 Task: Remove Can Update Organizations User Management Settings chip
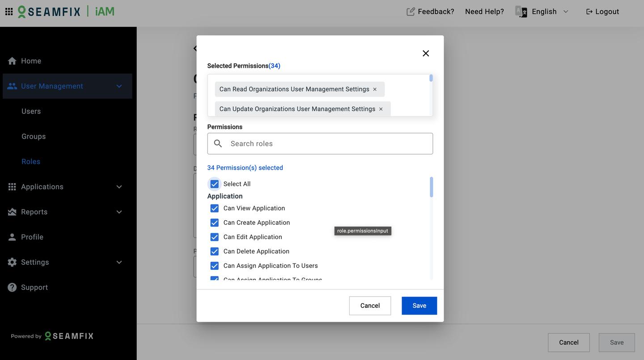[x=381, y=109]
